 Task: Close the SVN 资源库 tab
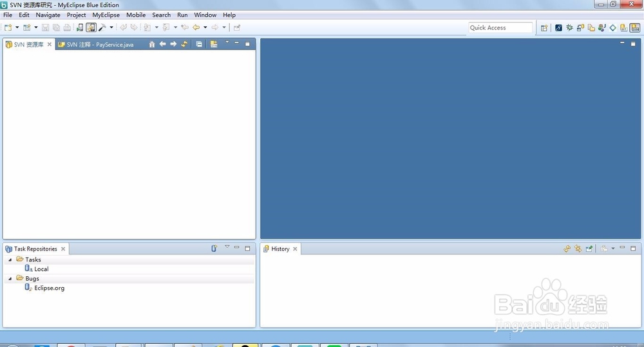pos(50,44)
